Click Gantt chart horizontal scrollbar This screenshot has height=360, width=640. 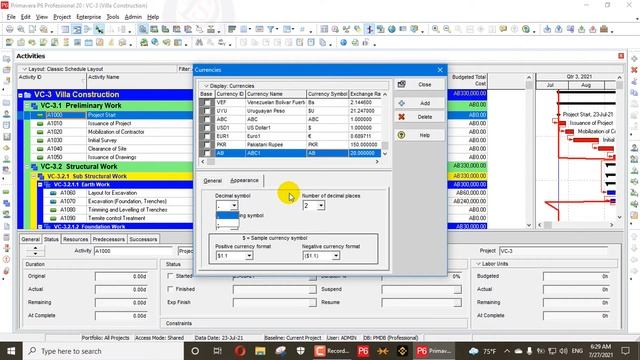(576, 225)
